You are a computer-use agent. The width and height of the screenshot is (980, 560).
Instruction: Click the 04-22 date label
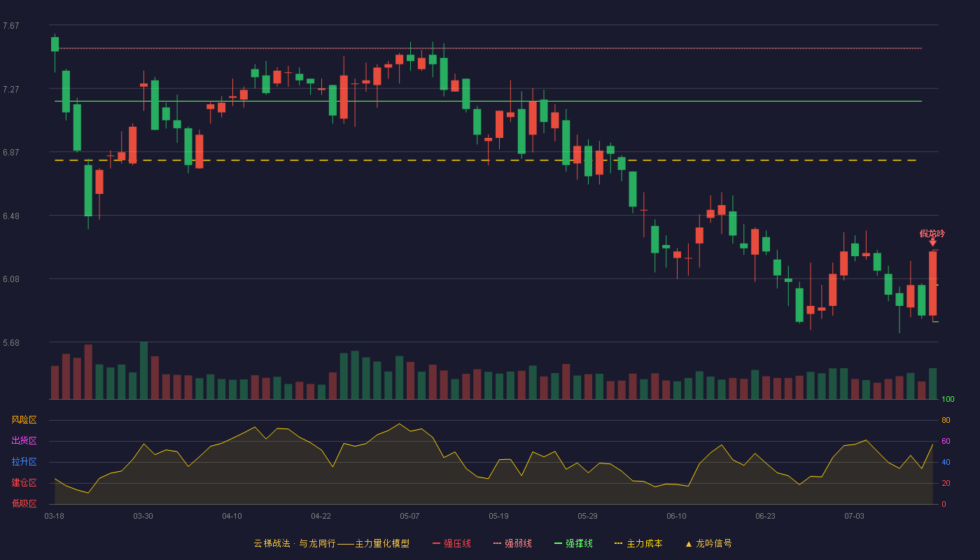click(x=321, y=516)
